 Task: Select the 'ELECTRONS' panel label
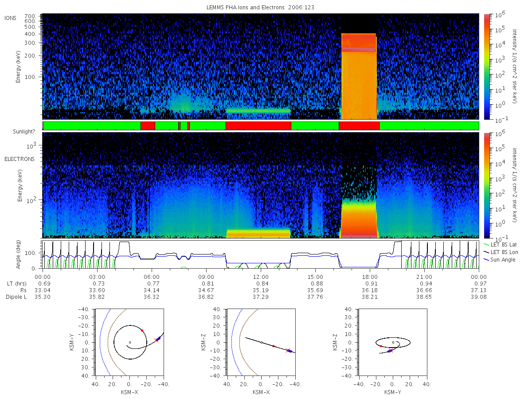19,159
